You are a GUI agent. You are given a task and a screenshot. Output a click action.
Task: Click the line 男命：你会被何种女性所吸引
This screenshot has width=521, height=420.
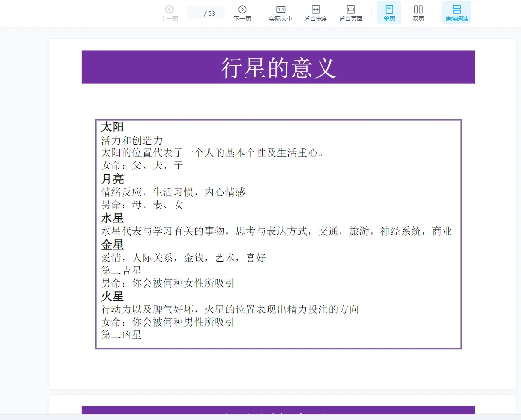tap(168, 283)
